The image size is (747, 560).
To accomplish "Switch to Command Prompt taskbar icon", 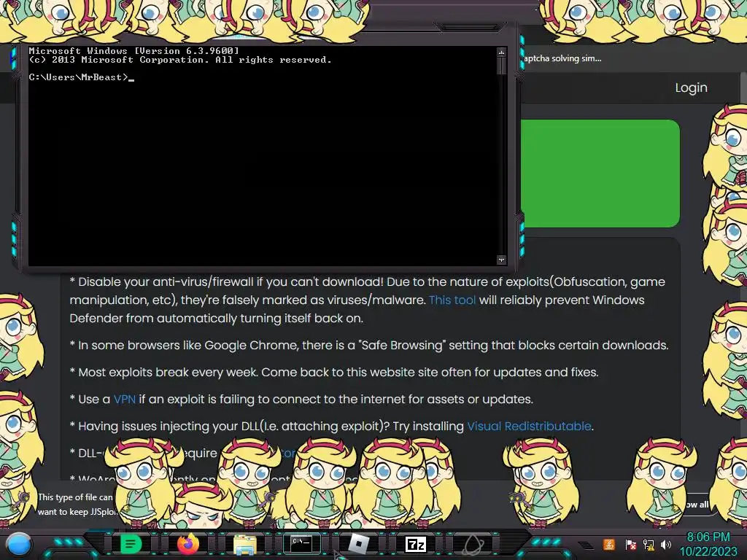I will [301, 542].
